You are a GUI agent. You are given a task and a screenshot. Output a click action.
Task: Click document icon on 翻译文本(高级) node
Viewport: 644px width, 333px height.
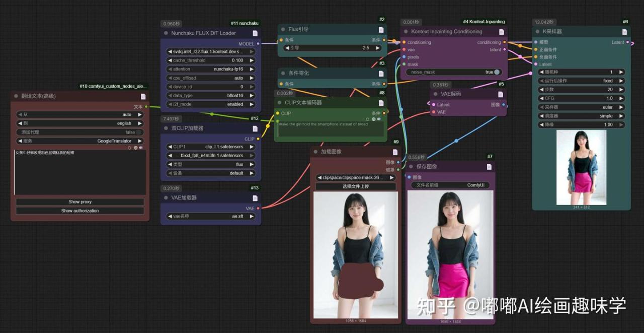143,96
